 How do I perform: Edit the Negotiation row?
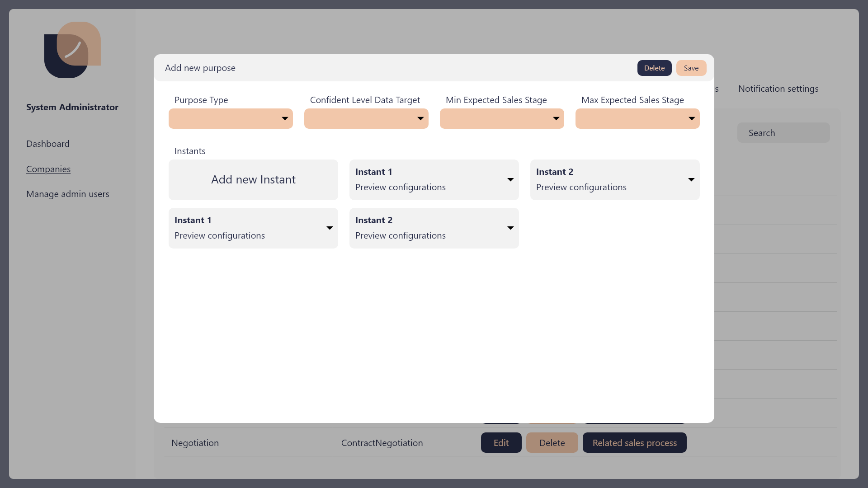501,443
